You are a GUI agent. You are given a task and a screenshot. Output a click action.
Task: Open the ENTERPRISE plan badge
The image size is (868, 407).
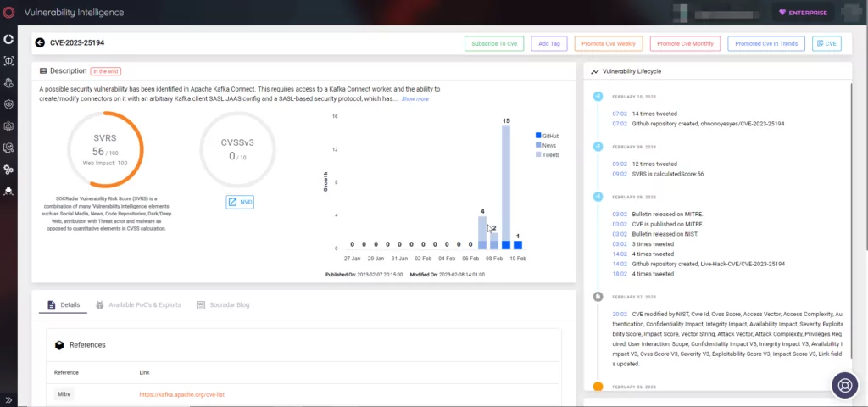click(803, 13)
